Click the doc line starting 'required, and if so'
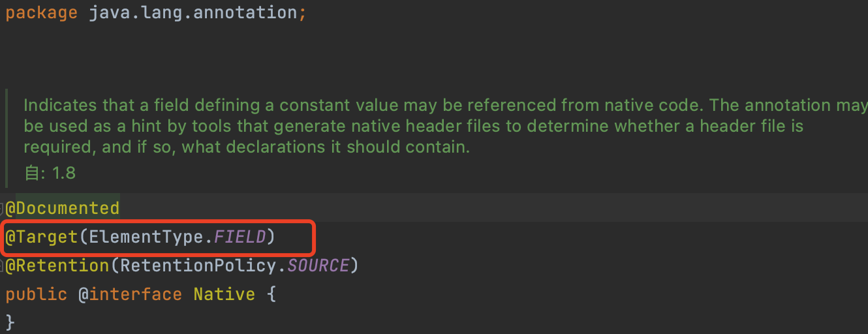 coord(247,147)
